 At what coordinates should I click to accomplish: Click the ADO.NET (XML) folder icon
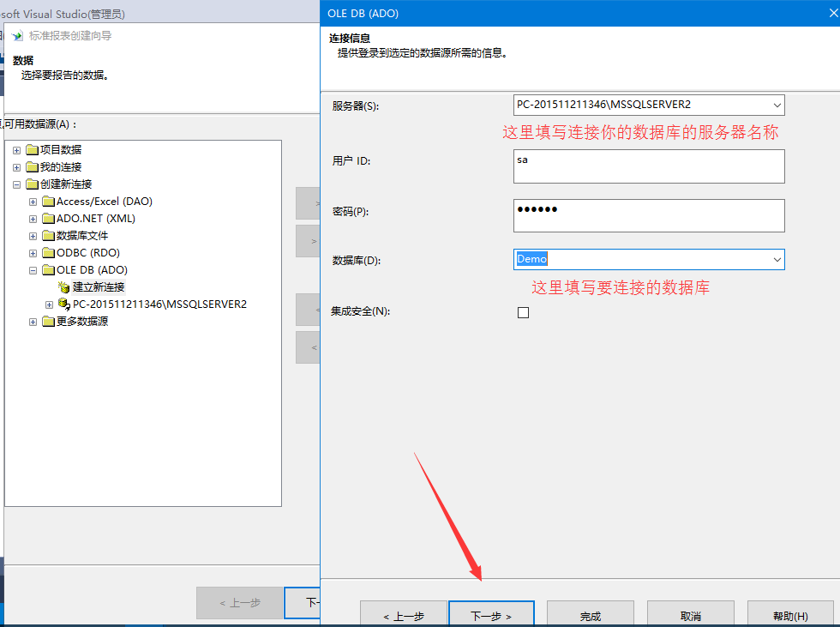[48, 218]
